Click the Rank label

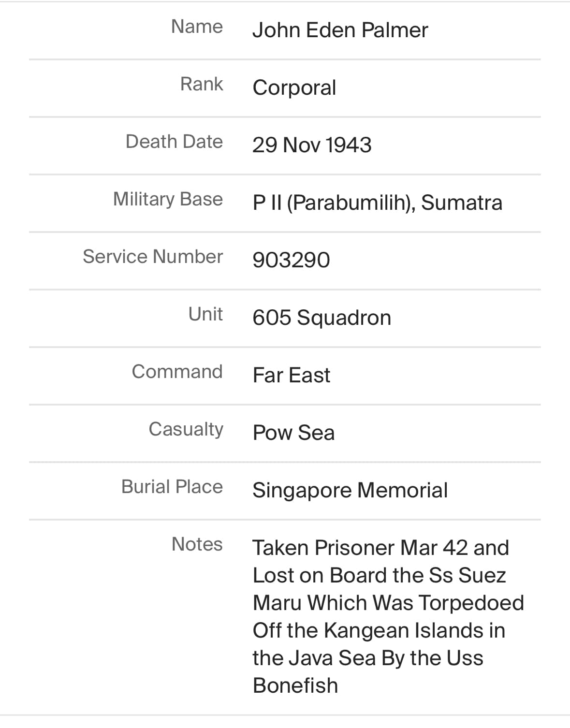(202, 84)
